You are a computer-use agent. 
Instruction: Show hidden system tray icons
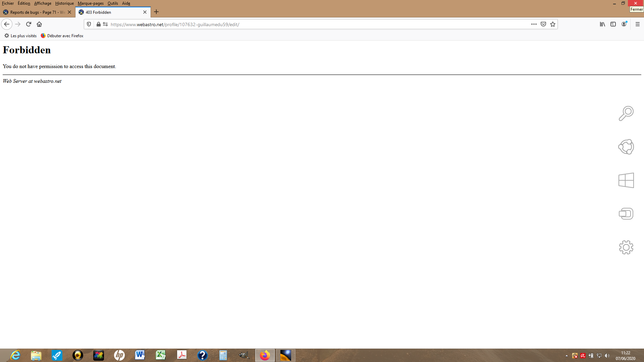click(x=567, y=356)
